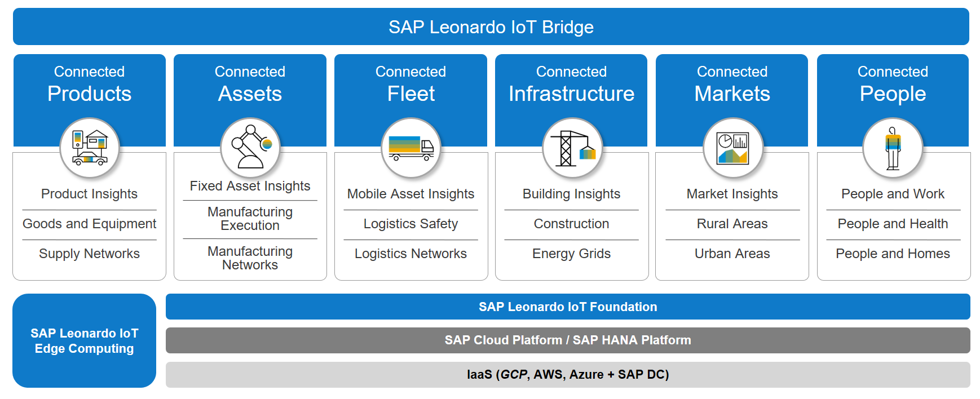Open the Product Insights link
Image resolution: width=980 pixels, height=399 pixels.
[89, 194]
